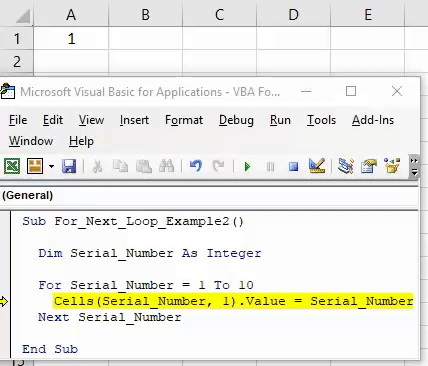Screen dimensions: 428x366
Task: Click Excel column C header
Action: point(219,15)
